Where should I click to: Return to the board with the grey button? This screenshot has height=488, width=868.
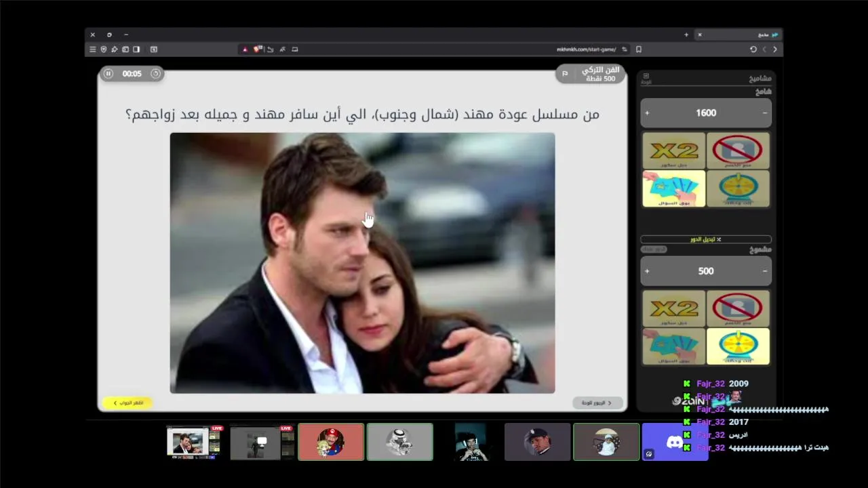click(597, 403)
